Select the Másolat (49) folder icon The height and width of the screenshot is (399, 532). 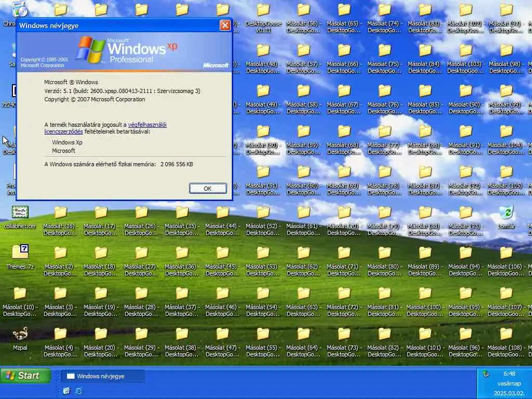(263, 91)
